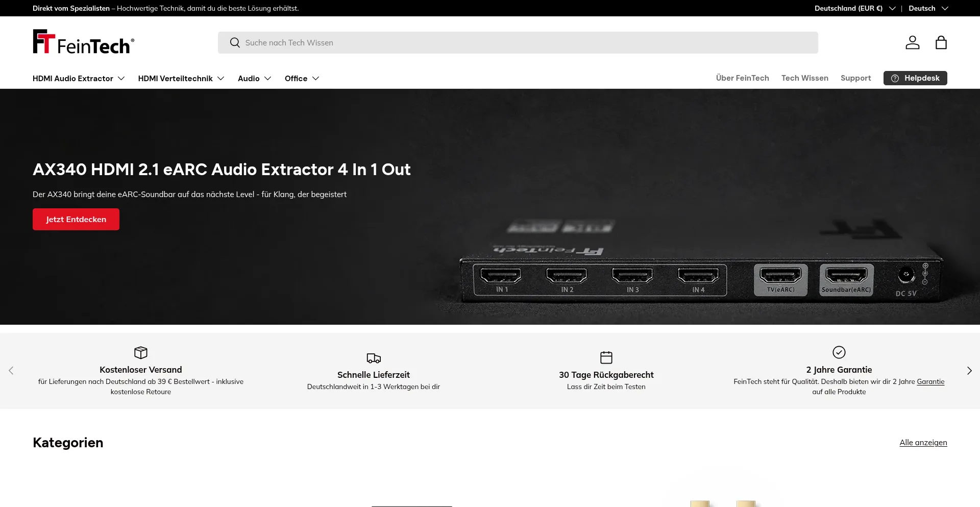Click the AX340 eARC-Soundbar hero subtitle text
Image resolution: width=980 pixels, height=507 pixels.
point(189,195)
